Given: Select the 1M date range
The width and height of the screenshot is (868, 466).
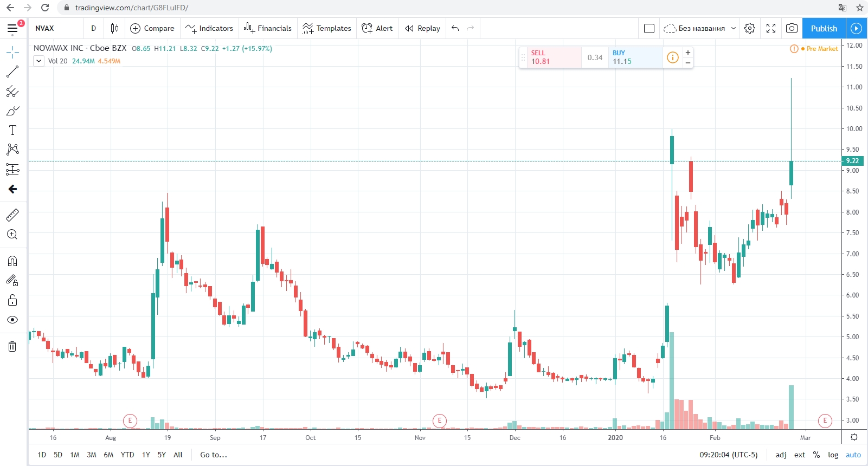Looking at the screenshot, I should (x=75, y=455).
